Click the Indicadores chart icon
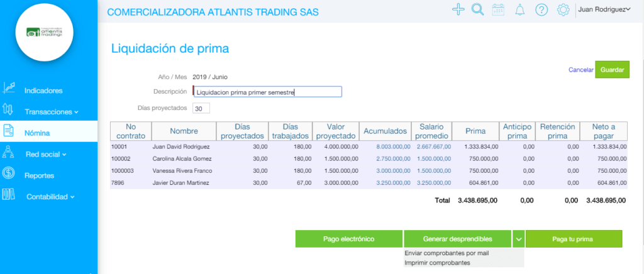The height and width of the screenshot is (274, 644). (x=9, y=87)
